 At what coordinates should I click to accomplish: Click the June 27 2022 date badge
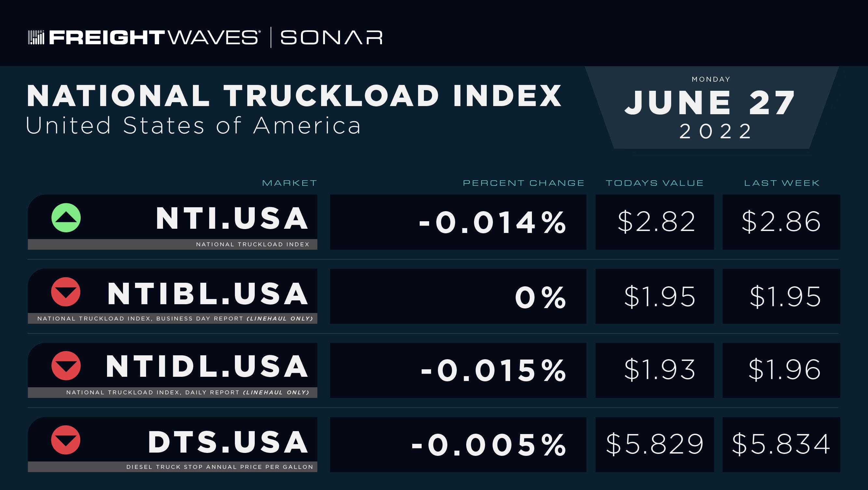pos(711,107)
